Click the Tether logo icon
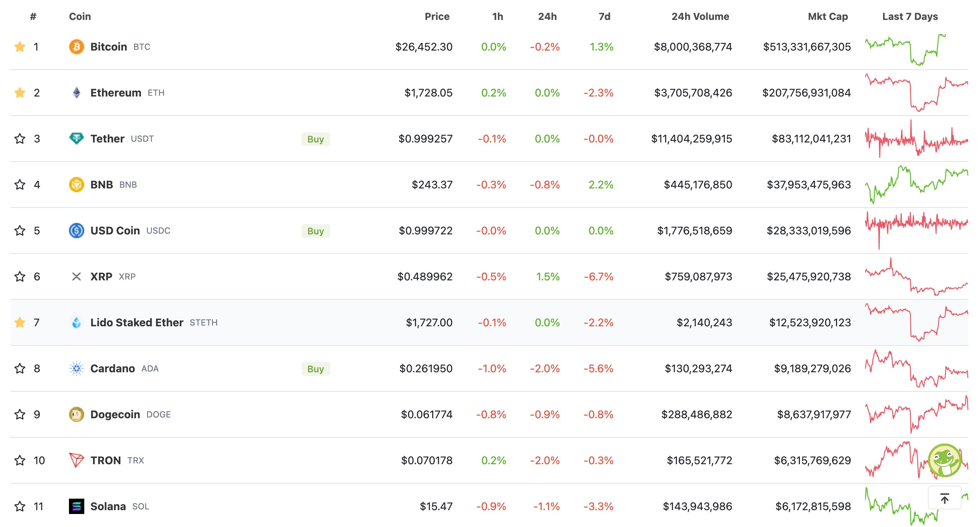 [x=77, y=139]
